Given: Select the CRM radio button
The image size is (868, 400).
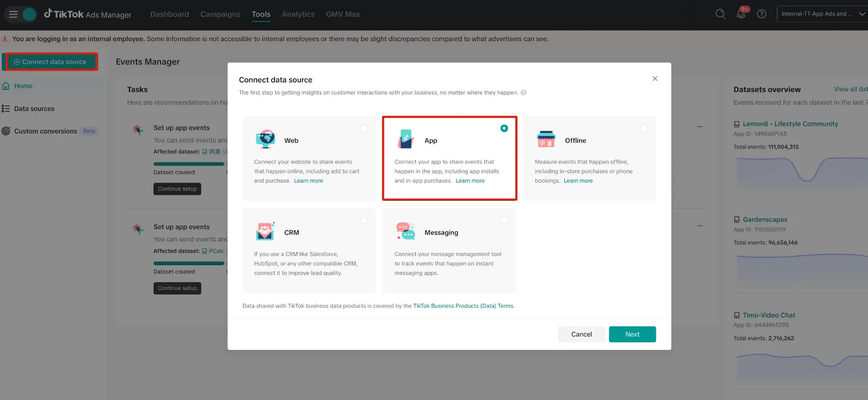Looking at the screenshot, I should (364, 220).
